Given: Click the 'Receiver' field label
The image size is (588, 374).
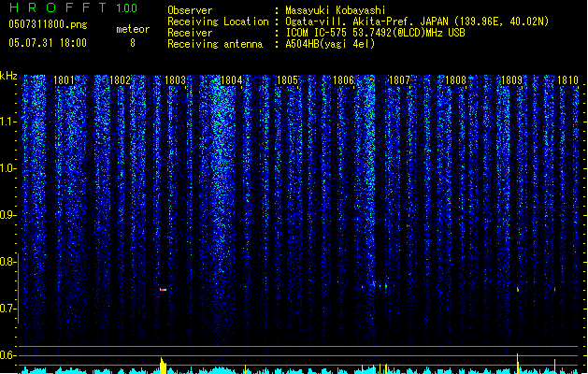Looking at the screenshot, I should 190,33.
